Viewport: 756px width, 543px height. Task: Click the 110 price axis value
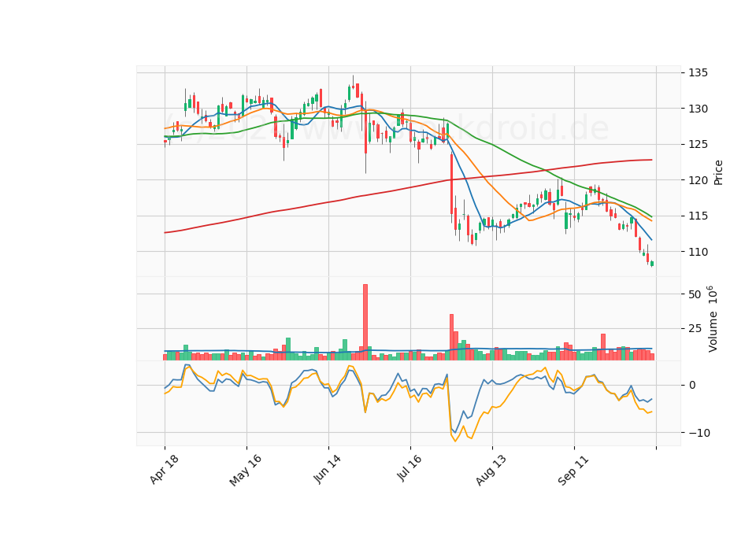pos(699,252)
